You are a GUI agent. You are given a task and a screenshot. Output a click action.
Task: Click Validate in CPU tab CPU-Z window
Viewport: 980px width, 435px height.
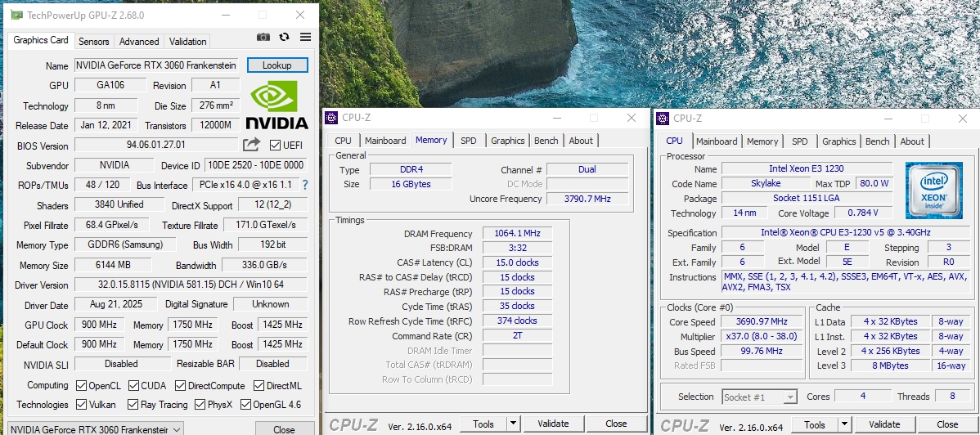[x=883, y=424]
